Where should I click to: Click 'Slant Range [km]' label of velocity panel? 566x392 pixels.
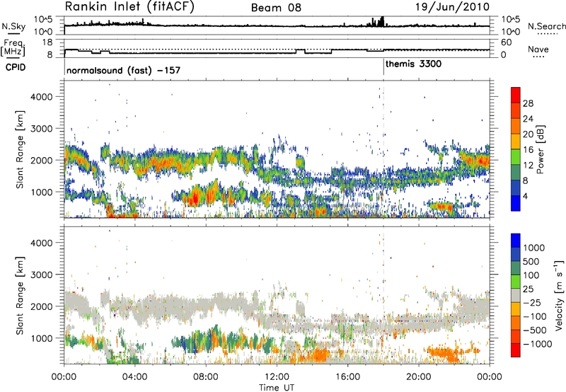pos(20,296)
